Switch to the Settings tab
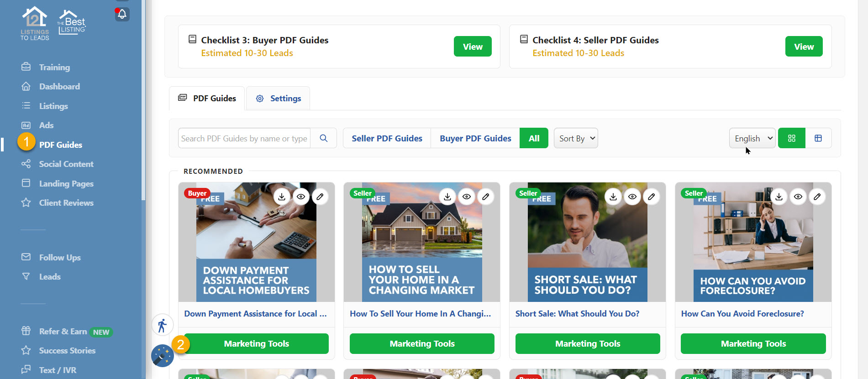This screenshot has height=379, width=868. tap(278, 99)
